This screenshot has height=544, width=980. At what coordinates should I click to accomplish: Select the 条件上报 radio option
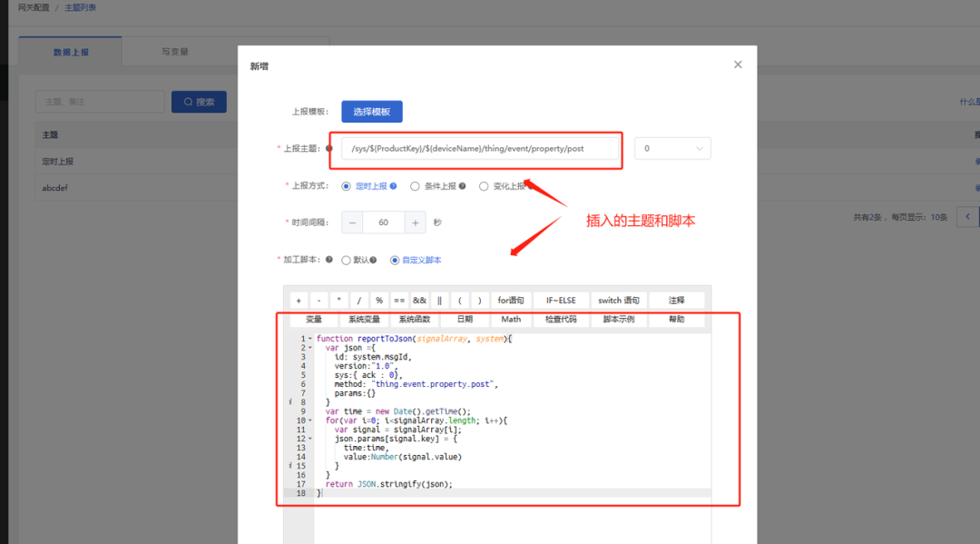[415, 186]
